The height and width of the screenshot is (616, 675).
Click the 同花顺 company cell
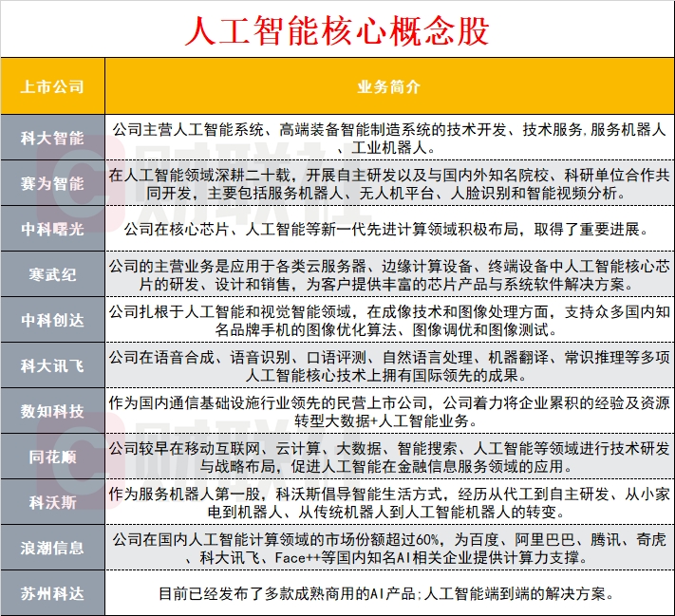[52, 457]
